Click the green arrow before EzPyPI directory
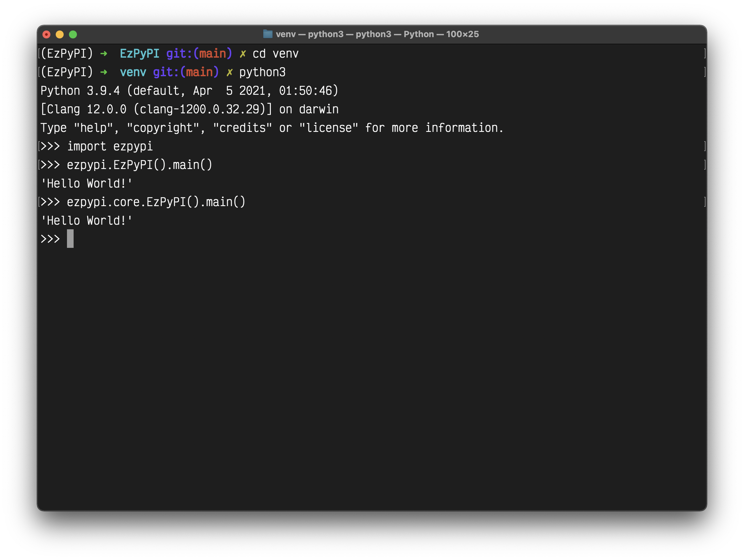 click(x=103, y=54)
